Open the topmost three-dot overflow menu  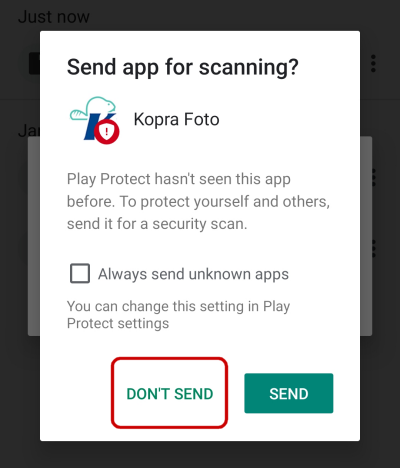373,63
